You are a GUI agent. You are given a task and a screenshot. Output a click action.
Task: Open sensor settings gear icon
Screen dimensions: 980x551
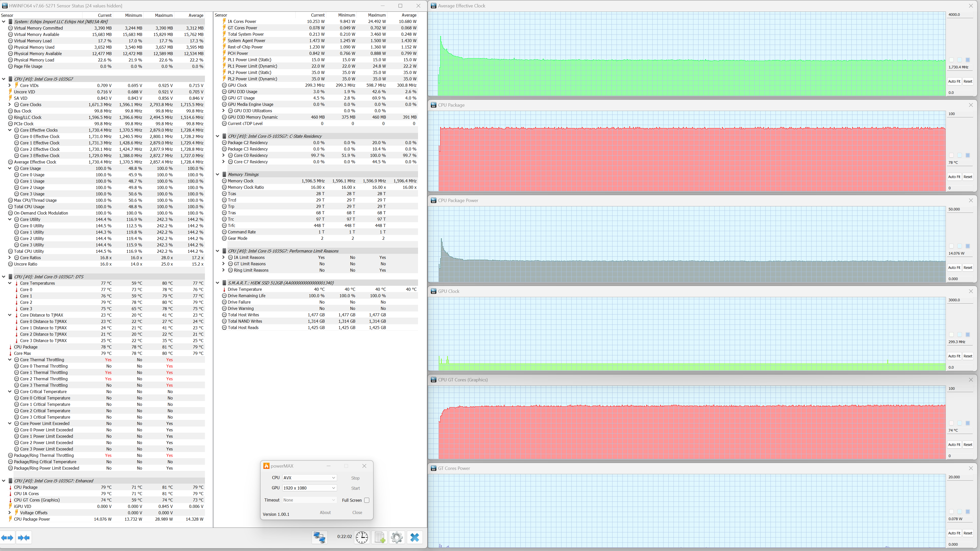397,537
